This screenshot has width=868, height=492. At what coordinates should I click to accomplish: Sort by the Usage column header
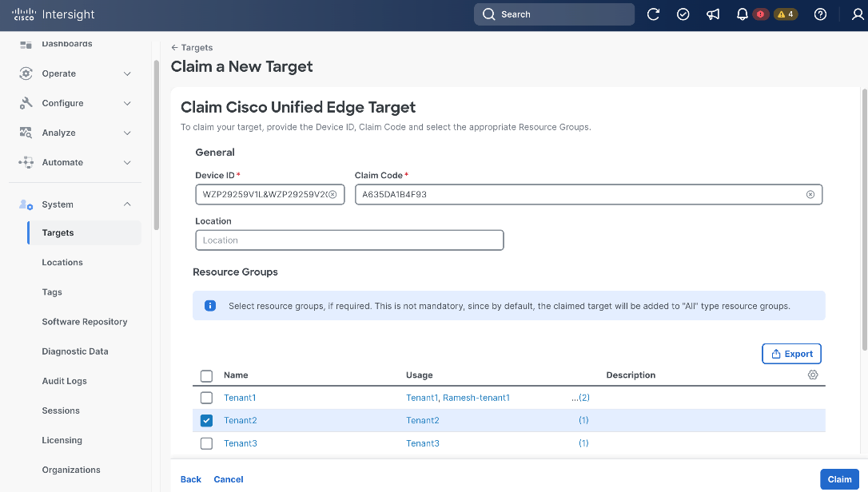[419, 375]
